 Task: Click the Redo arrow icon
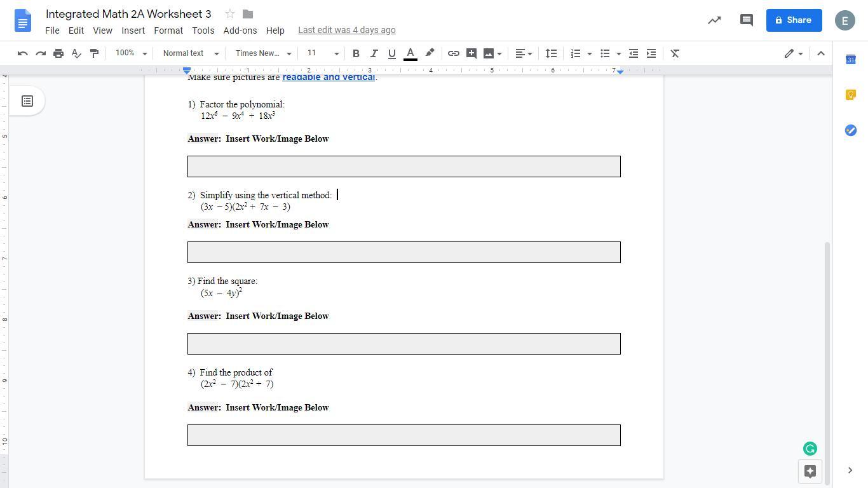(x=41, y=53)
